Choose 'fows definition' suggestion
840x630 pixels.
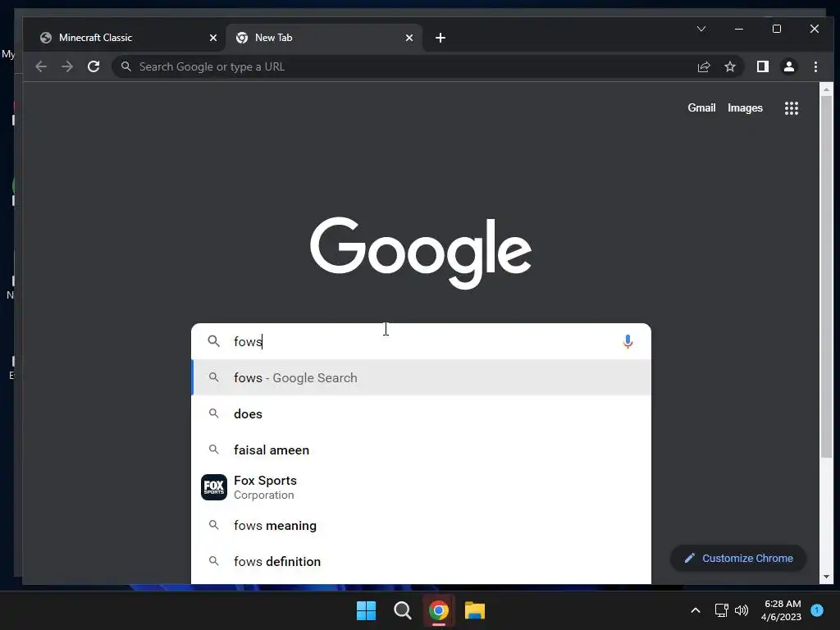click(421, 561)
